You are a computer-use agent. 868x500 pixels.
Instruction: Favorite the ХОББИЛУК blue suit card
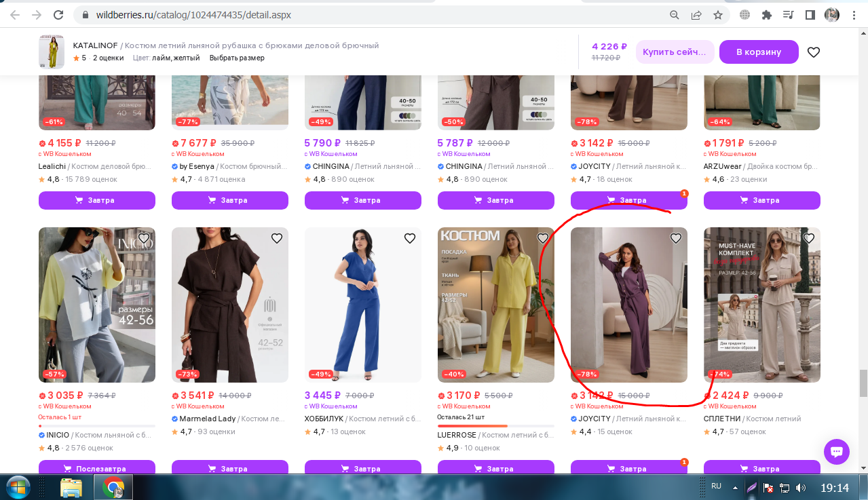tap(410, 238)
